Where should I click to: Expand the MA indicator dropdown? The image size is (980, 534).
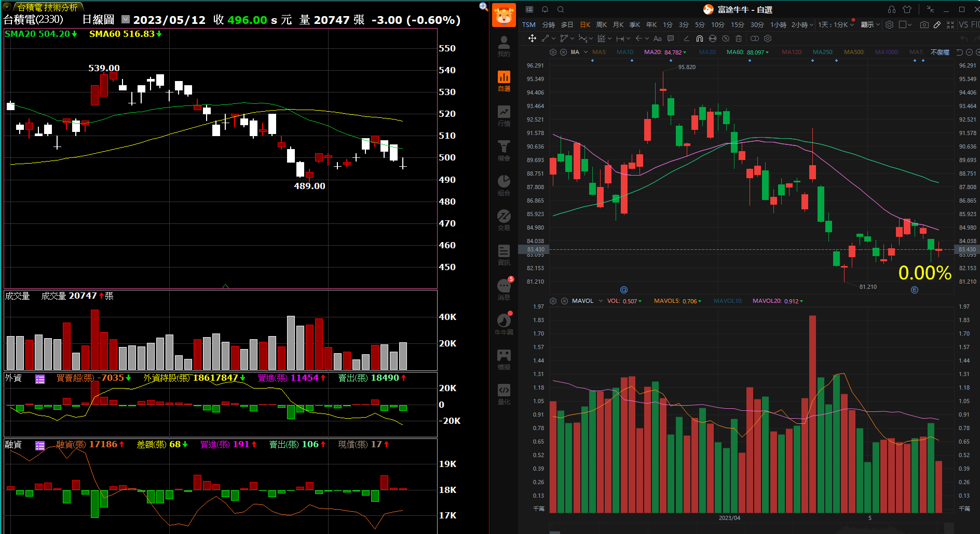tap(586, 52)
